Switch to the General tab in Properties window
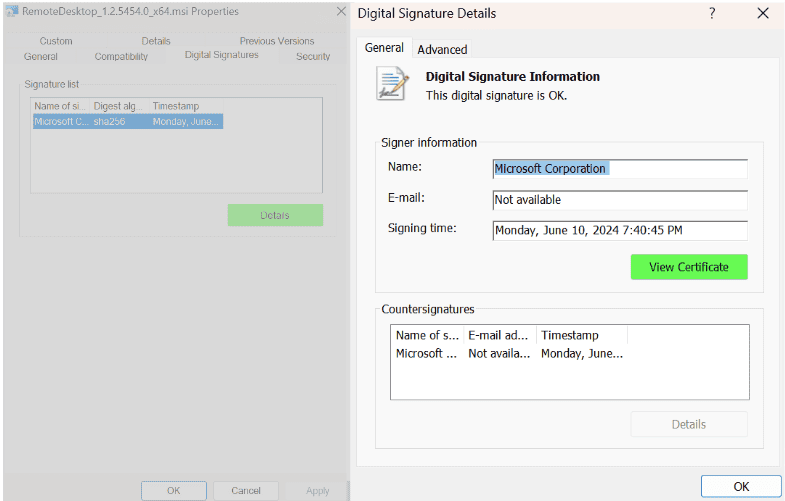The width and height of the screenshot is (785, 501). point(41,57)
